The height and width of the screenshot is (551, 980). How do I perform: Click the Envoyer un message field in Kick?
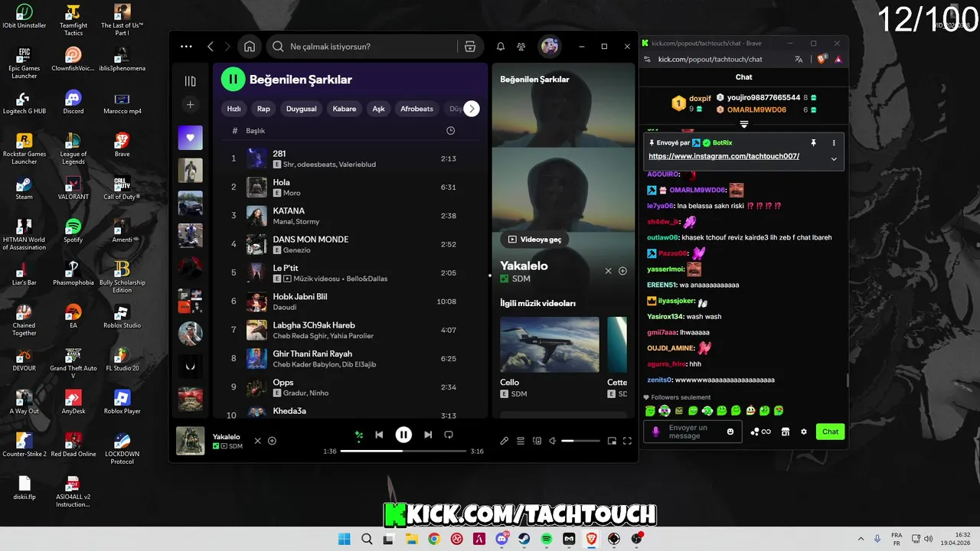click(x=692, y=432)
